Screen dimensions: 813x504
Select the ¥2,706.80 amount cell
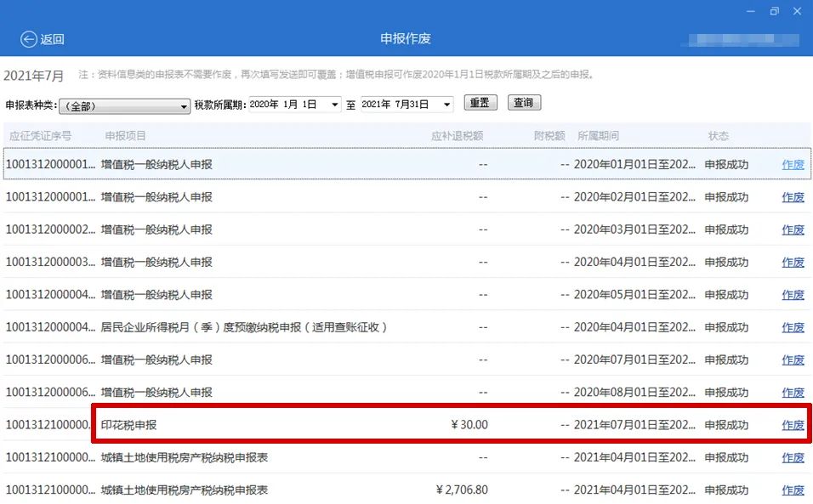[x=462, y=490]
